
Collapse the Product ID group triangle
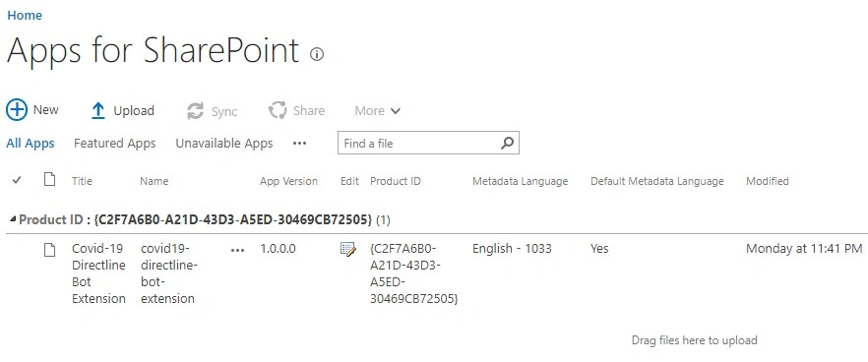13,219
